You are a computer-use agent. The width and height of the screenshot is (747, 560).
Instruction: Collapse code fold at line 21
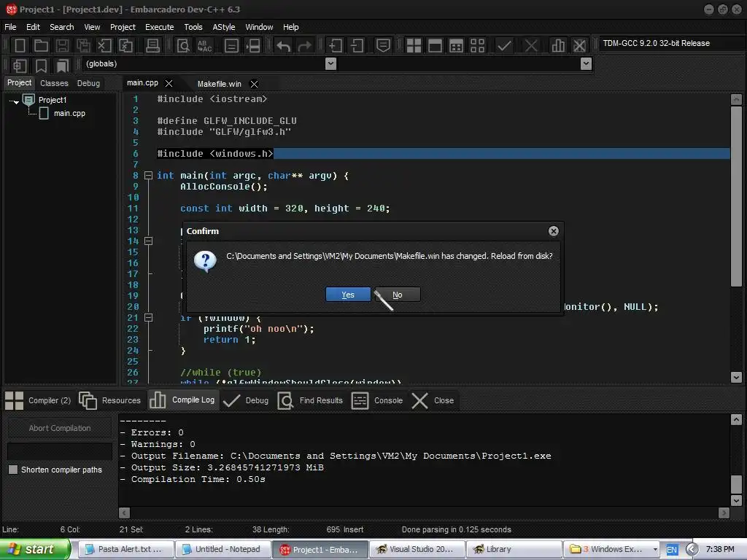148,317
